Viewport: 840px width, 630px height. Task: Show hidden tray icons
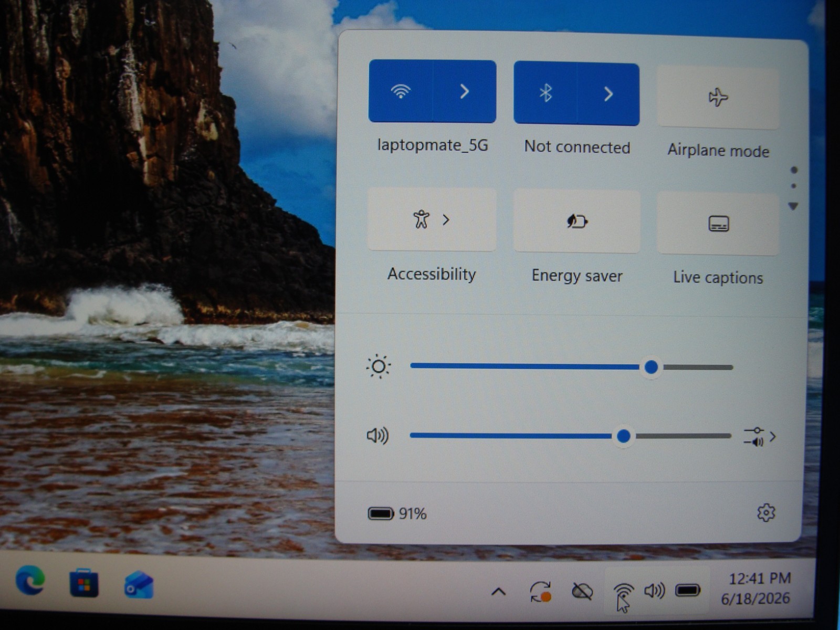498,592
